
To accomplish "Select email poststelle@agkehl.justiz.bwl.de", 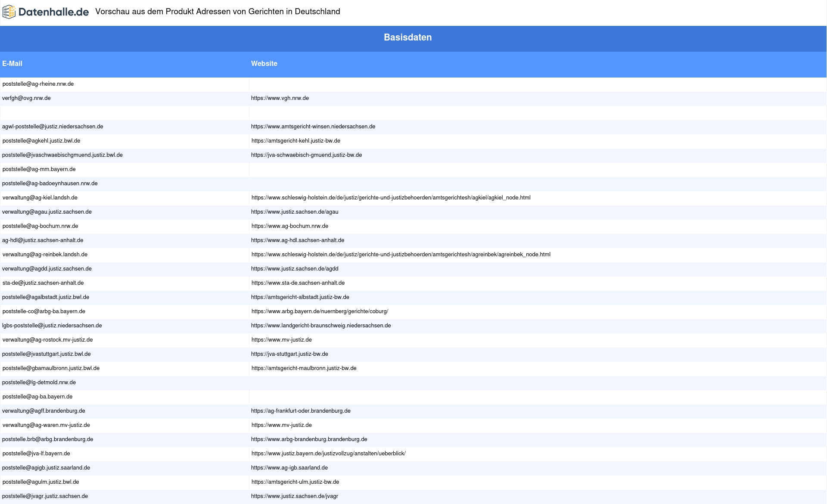I will [x=41, y=141].
